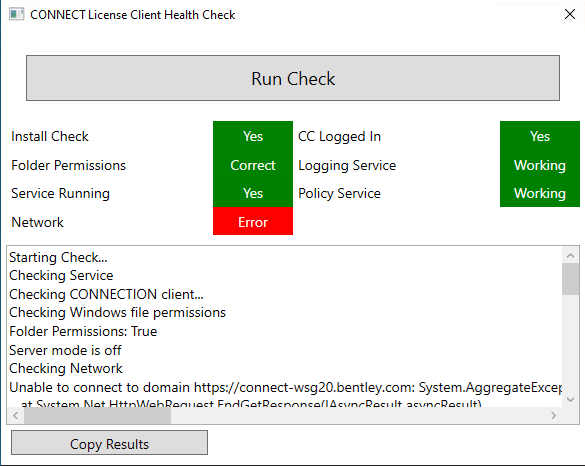The image size is (585, 466).
Task: Click the 'Starting Check...' log line
Action: click(x=58, y=257)
